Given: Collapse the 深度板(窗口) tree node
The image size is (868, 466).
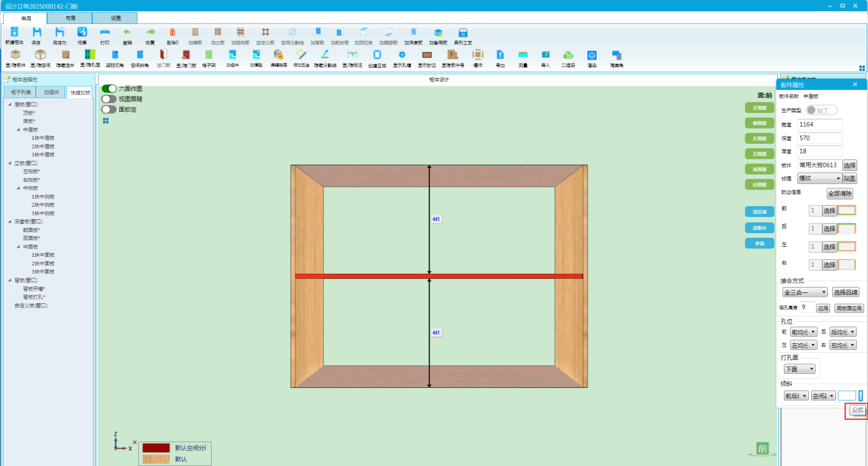Looking at the screenshot, I should pyautogui.click(x=10, y=221).
